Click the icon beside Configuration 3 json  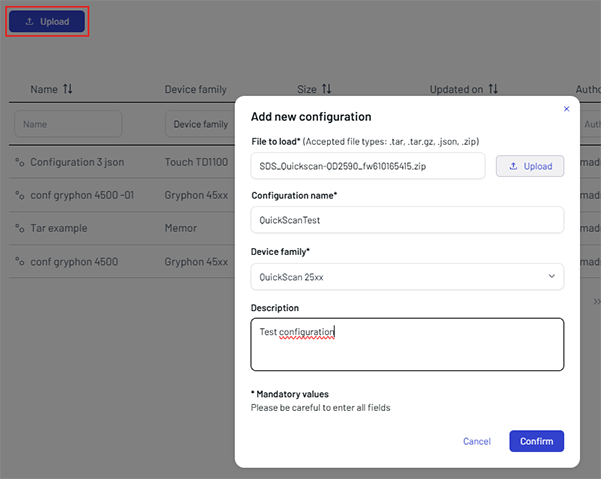[19, 162]
